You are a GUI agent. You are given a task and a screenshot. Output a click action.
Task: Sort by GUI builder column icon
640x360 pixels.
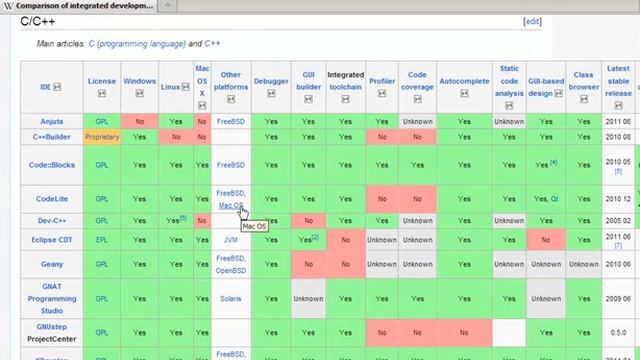pos(308,99)
